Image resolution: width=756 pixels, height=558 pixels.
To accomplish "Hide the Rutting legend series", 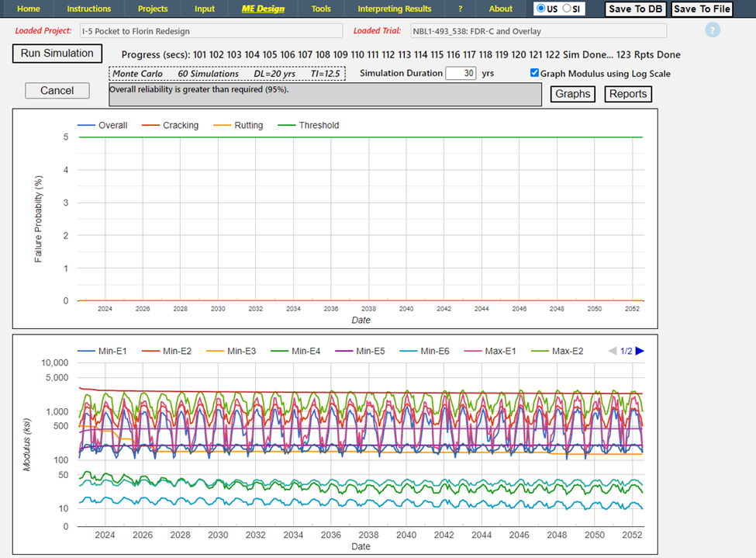I will point(248,125).
